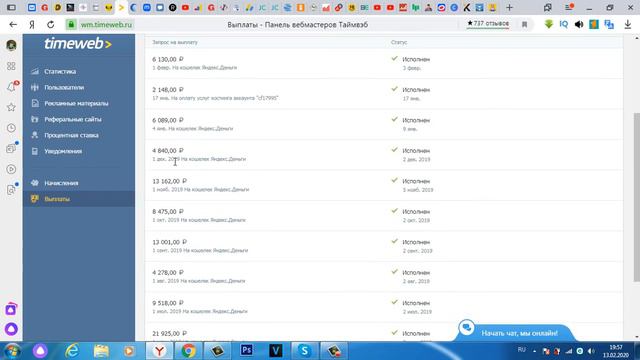The image size is (640, 360).
Task: Reload the page
Action: (51, 24)
